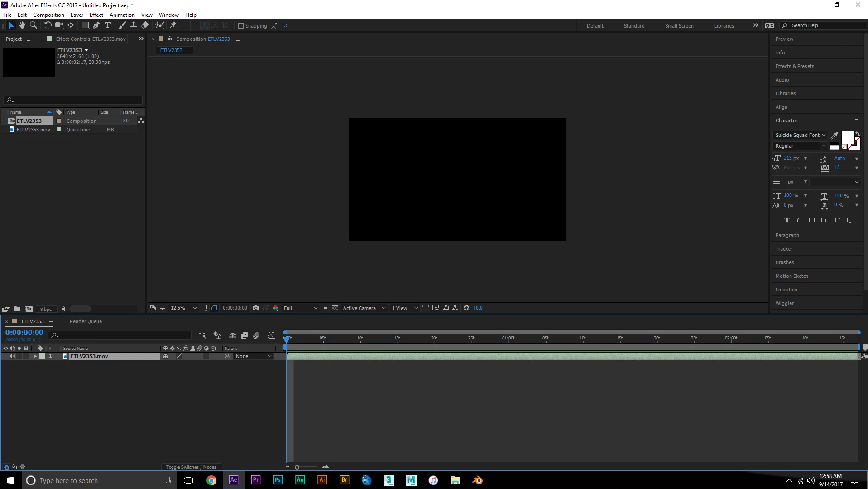Click Toggle Switches / Modes button

(191, 467)
